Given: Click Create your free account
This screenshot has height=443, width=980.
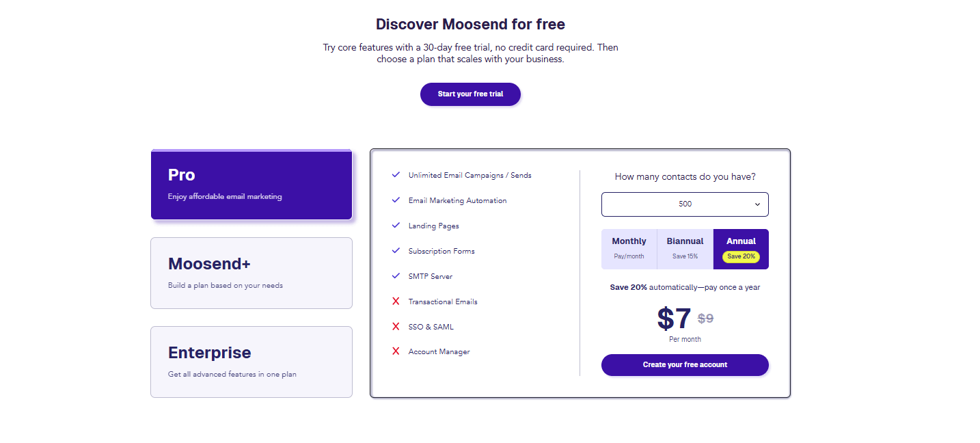Looking at the screenshot, I should point(684,364).
